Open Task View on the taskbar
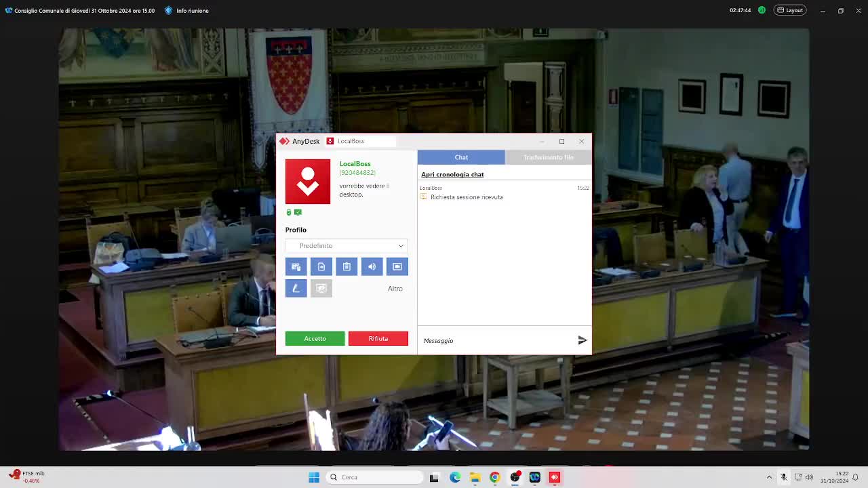The width and height of the screenshot is (868, 488). tap(434, 477)
